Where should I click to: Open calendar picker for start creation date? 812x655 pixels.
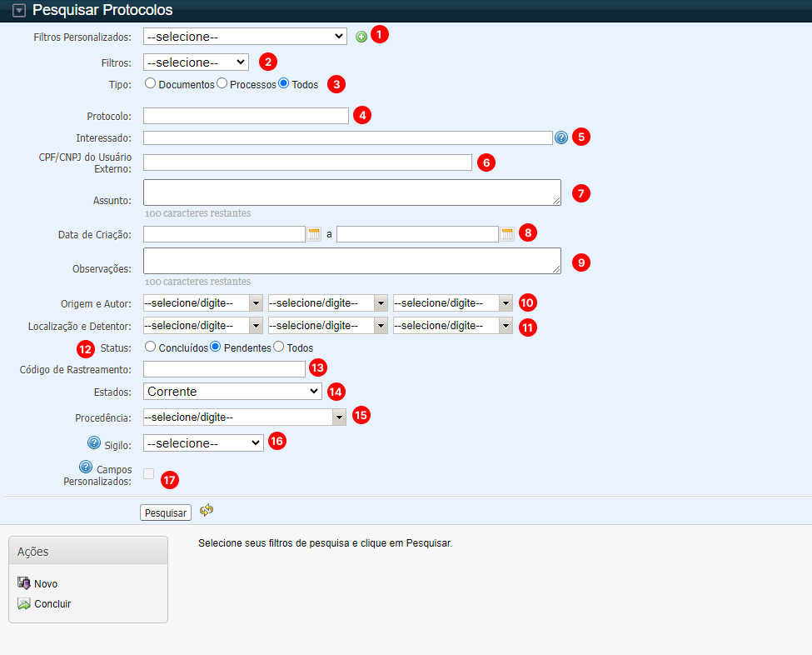tap(314, 234)
